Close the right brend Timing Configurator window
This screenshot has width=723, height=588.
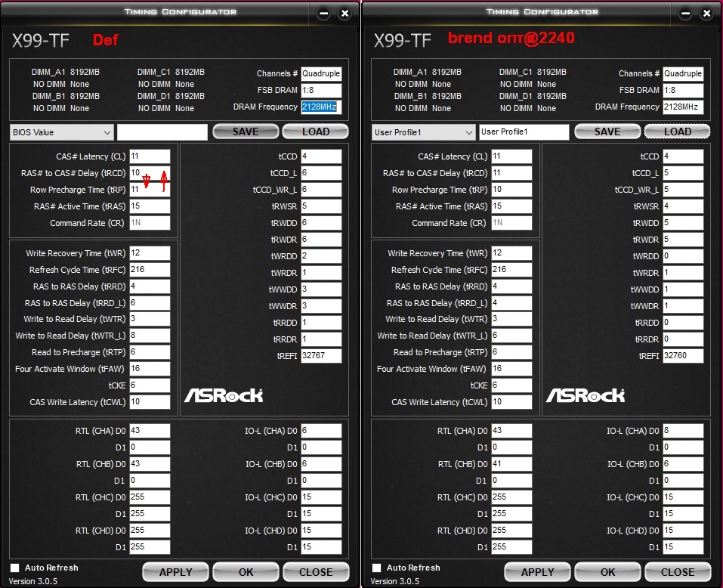[706, 14]
